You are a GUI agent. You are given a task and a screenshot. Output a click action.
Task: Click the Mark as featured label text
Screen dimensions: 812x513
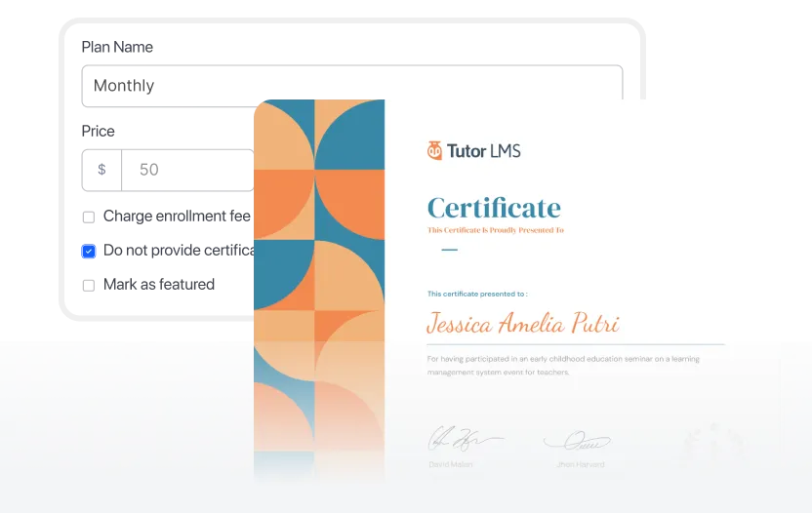[158, 284]
